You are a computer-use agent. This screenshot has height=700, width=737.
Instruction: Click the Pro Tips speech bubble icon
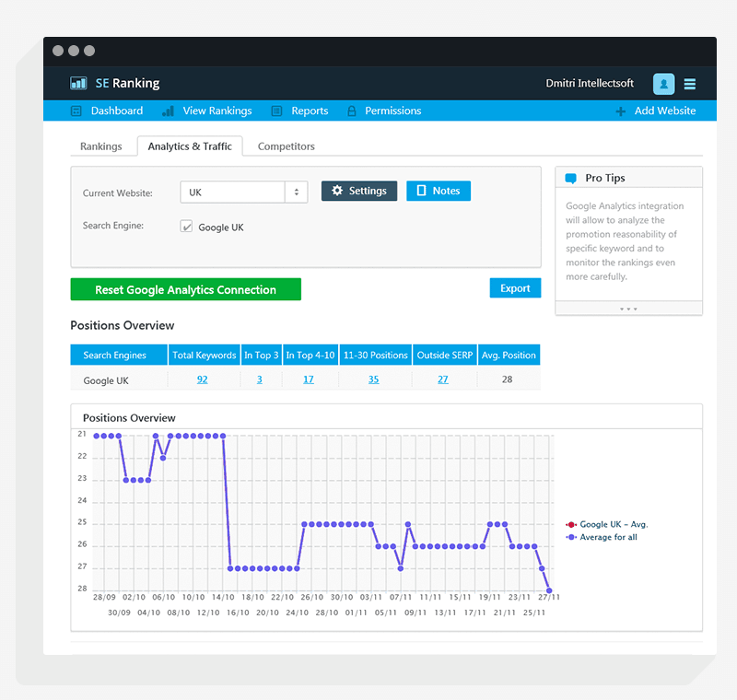[x=570, y=179]
